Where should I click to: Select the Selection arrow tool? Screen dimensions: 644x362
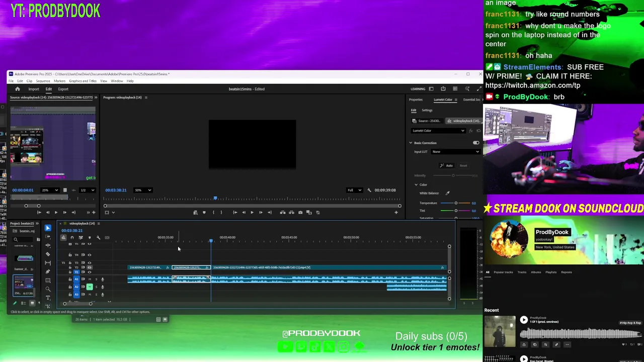pyautogui.click(x=48, y=228)
